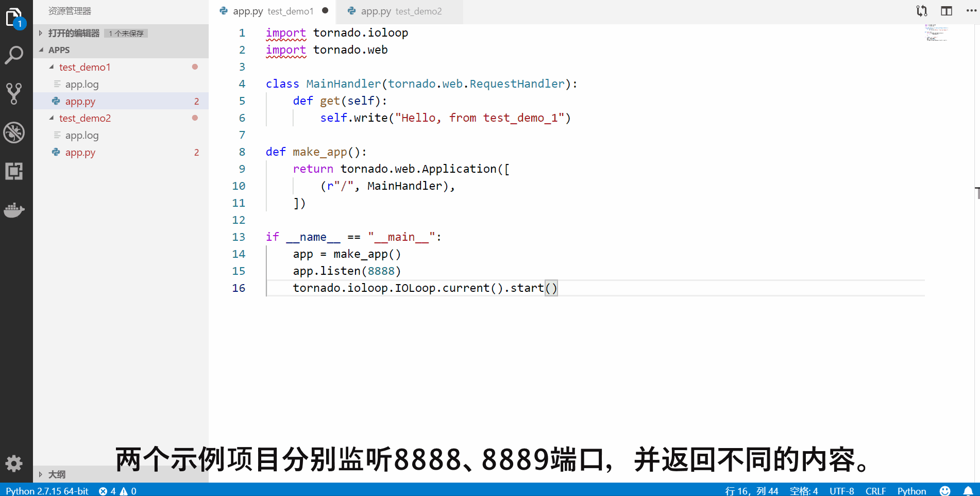Expand the Outline (大纲) section

40,474
